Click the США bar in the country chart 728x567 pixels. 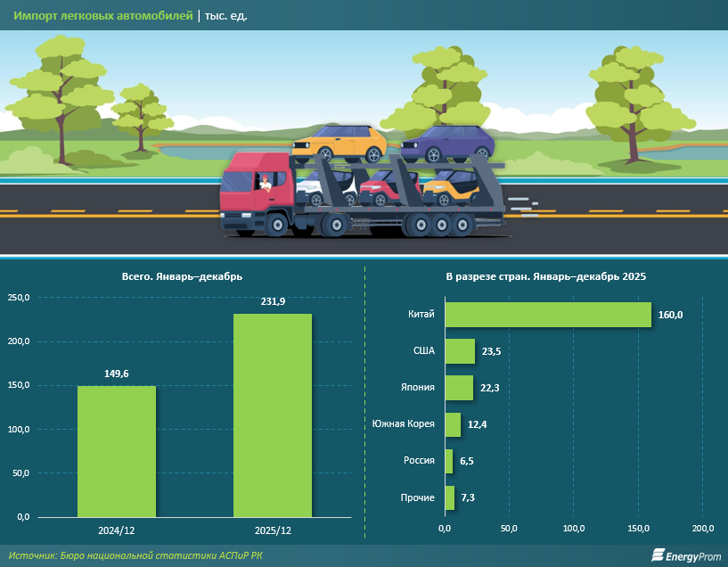pos(460,351)
